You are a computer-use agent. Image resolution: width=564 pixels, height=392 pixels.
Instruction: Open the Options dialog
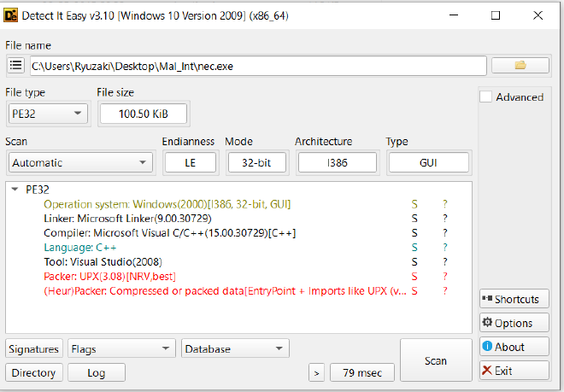click(x=514, y=323)
